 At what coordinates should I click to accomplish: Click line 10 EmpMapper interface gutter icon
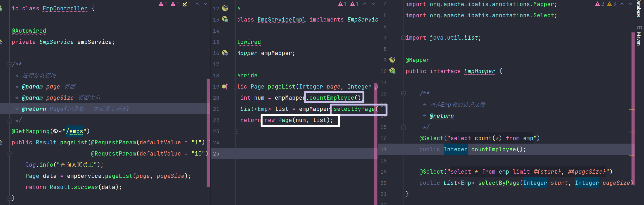(x=393, y=71)
